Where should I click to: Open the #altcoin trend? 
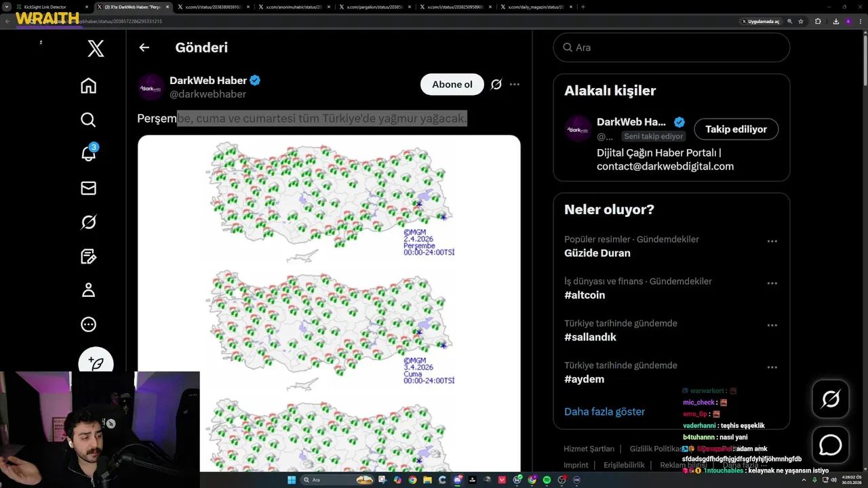[585, 295]
